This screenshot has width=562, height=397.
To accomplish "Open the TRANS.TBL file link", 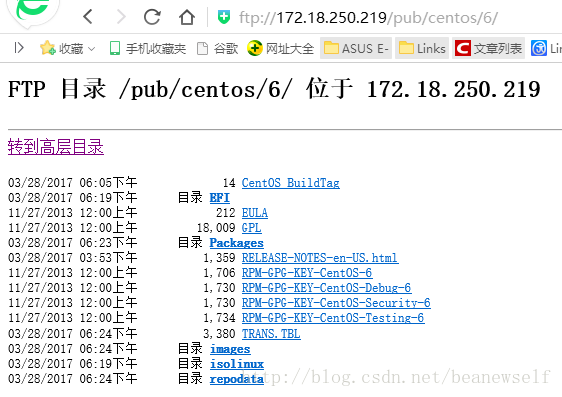I will pos(271,334).
